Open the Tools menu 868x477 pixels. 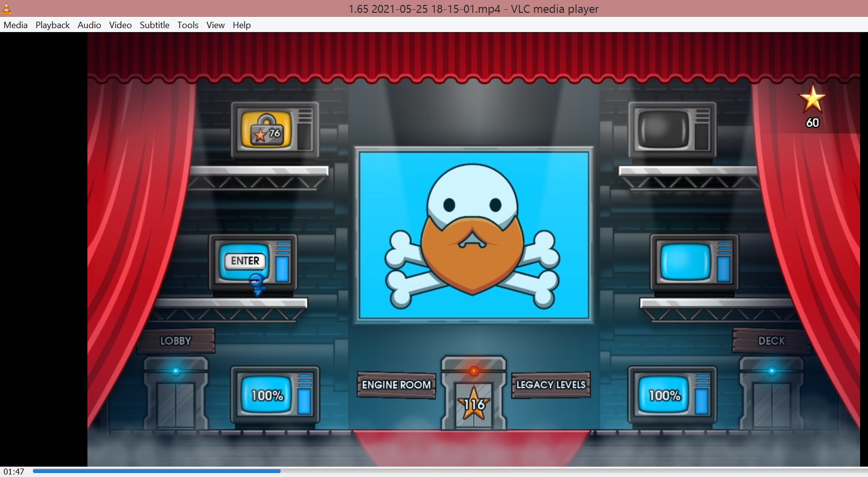(x=188, y=25)
